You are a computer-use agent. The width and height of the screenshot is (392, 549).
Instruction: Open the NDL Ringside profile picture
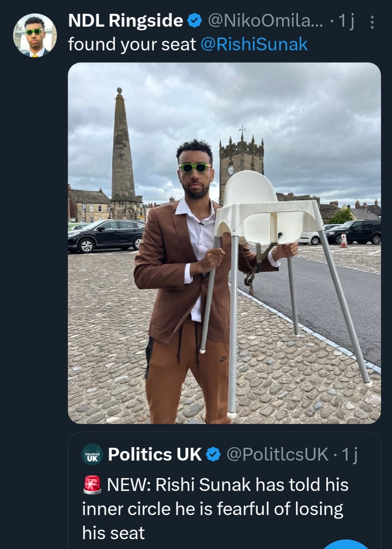[35, 36]
